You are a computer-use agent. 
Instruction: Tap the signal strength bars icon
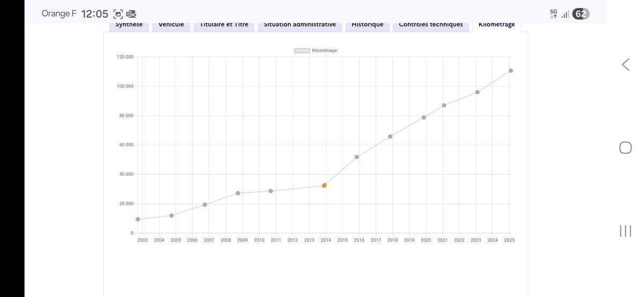click(x=565, y=14)
